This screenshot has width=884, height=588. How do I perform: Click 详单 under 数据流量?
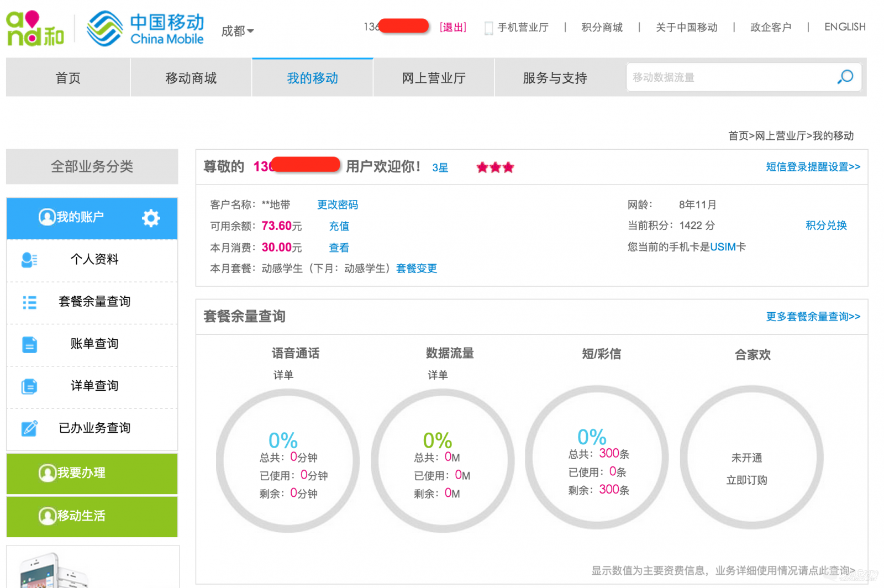point(438,375)
